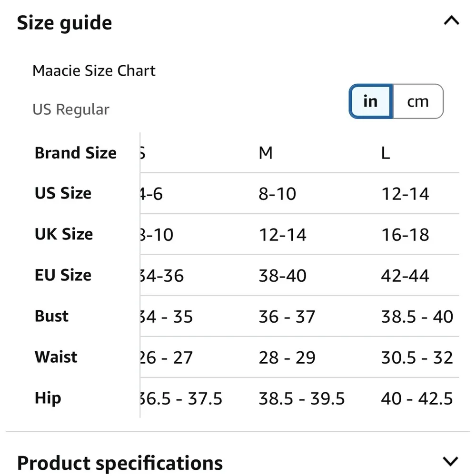
Task: Select the Waist measurement row label
Action: tap(56, 357)
